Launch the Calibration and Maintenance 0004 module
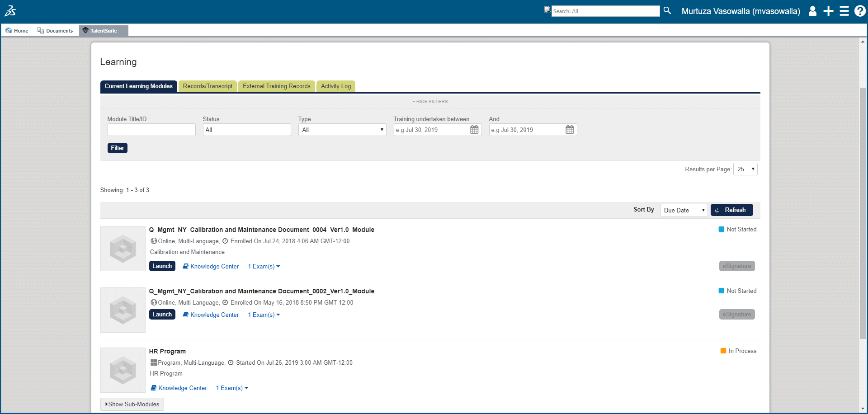 (x=162, y=266)
